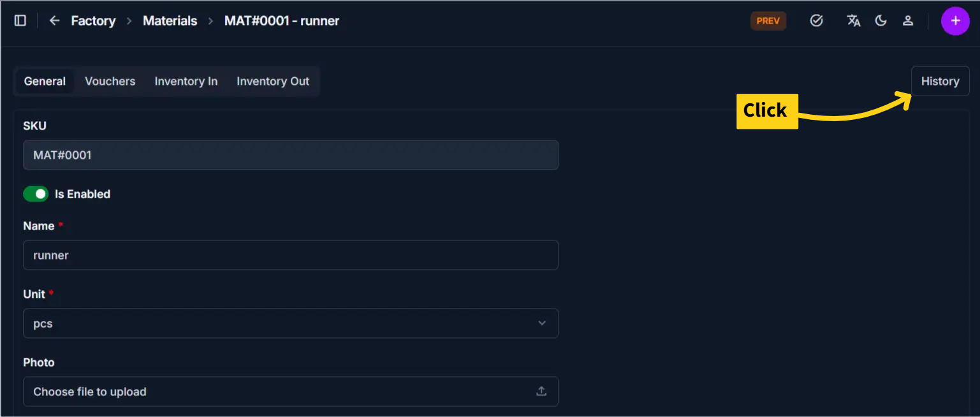Open the user profile icon

tap(908, 21)
